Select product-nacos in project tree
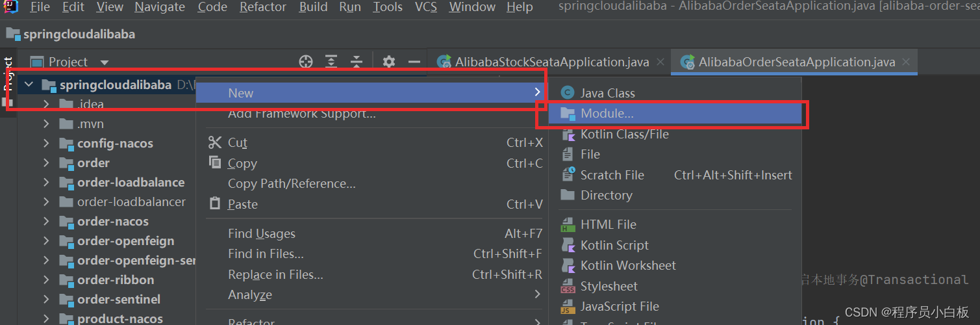Viewport: 980px width, 325px height. (x=120, y=319)
